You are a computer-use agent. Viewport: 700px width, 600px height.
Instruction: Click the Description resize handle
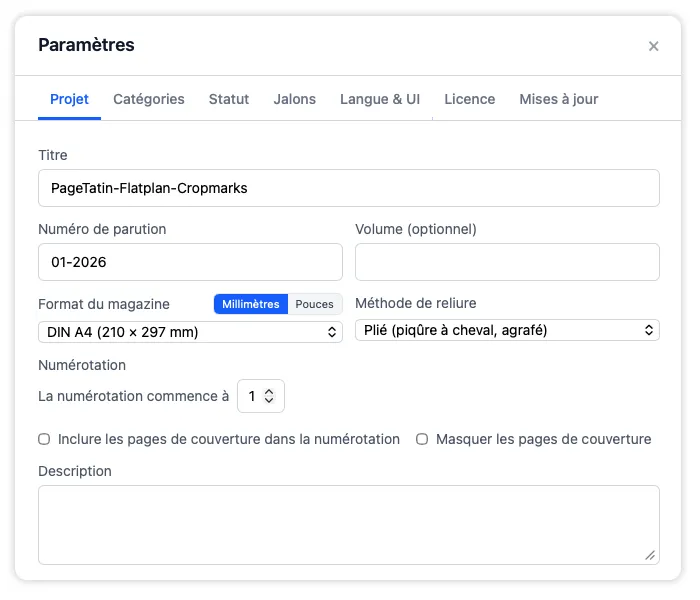pos(650,555)
